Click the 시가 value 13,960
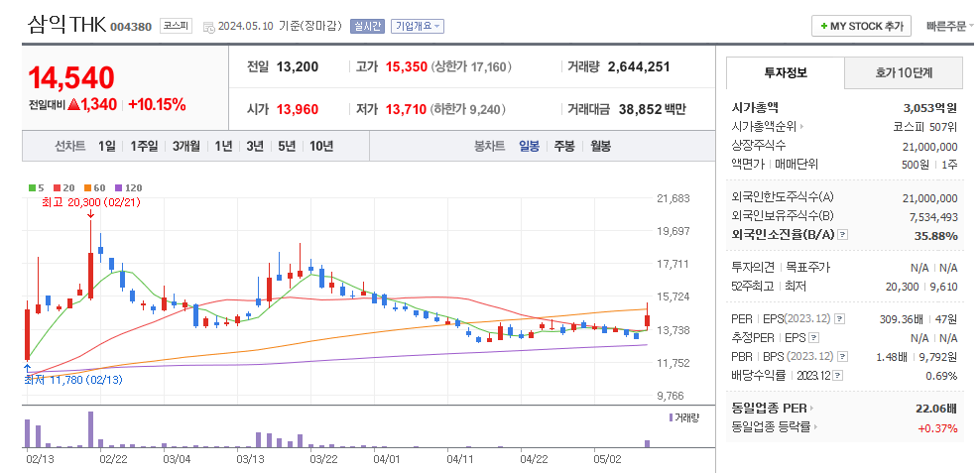 (298, 109)
